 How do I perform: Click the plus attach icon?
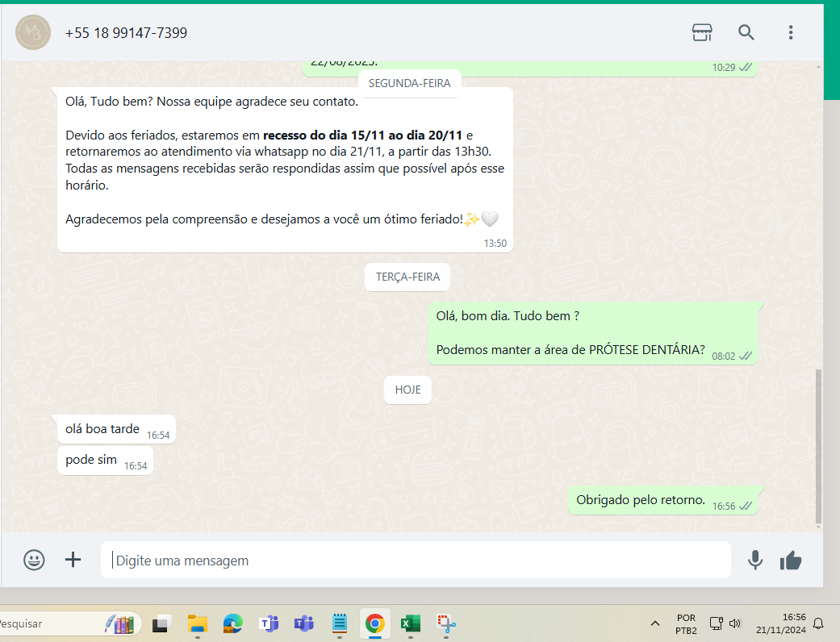(x=73, y=560)
